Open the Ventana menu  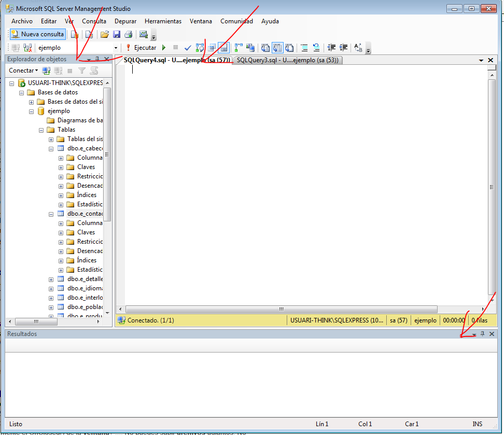coord(201,21)
